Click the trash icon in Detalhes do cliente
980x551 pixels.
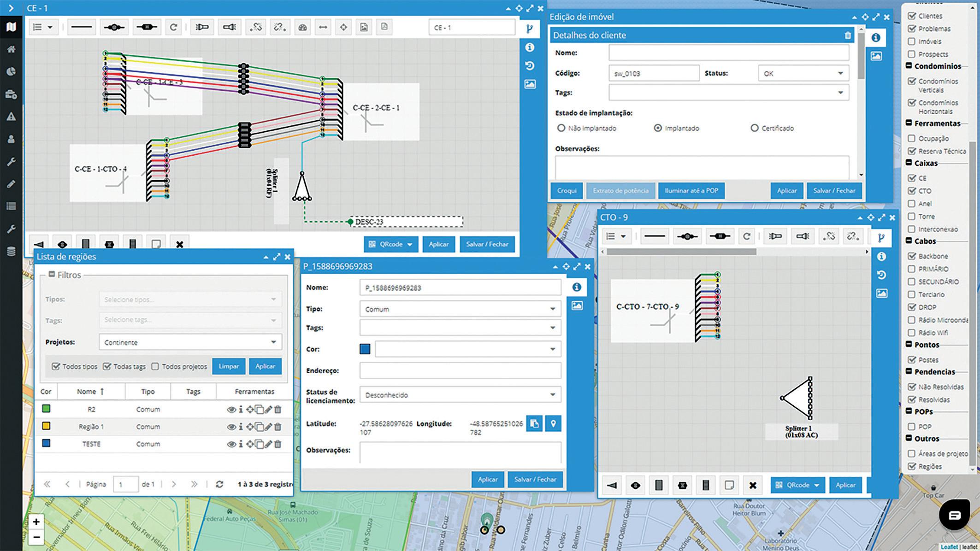(x=847, y=35)
